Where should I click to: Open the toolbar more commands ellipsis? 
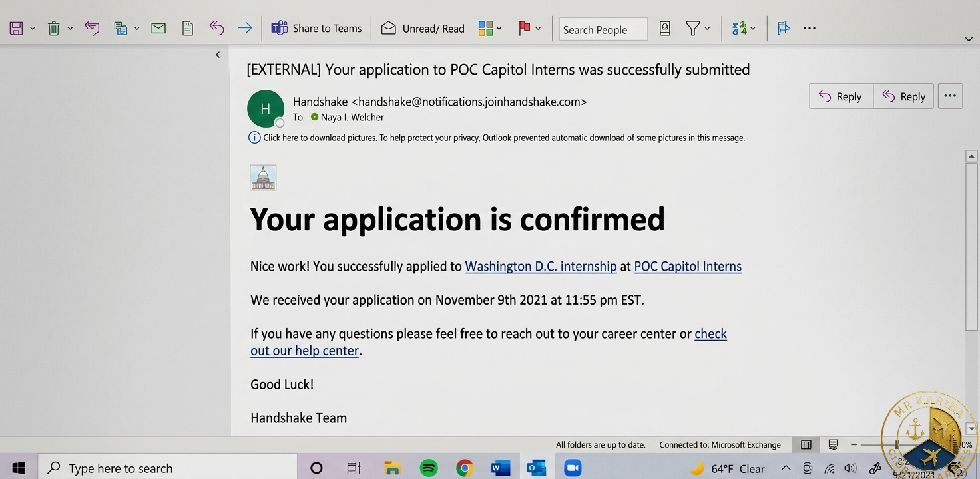pos(810,28)
